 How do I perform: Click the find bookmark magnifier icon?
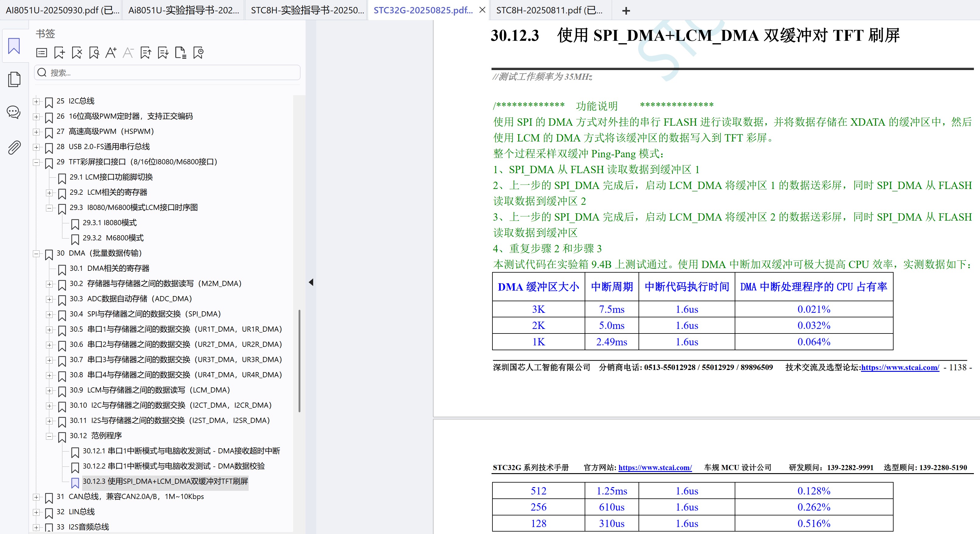click(x=94, y=52)
